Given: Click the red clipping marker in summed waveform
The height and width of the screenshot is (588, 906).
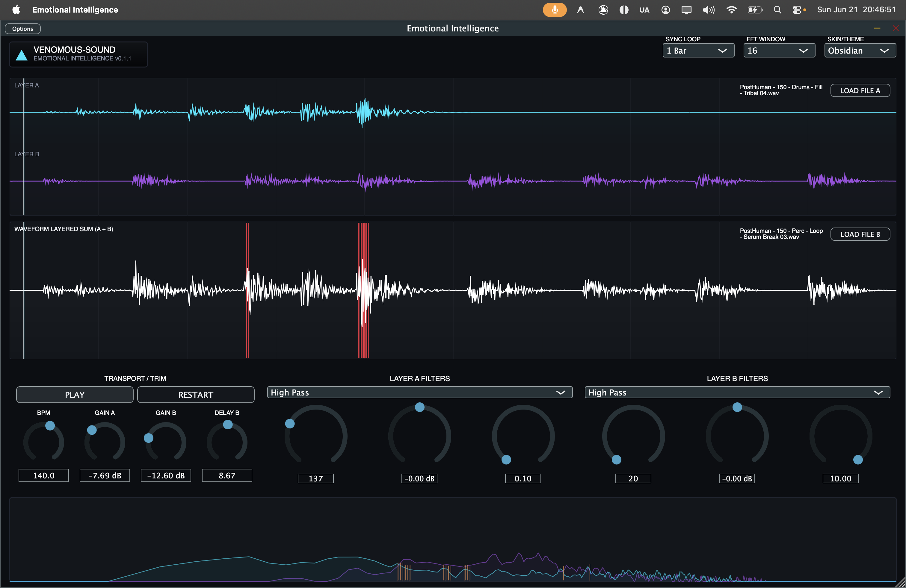Looking at the screenshot, I should [363, 290].
